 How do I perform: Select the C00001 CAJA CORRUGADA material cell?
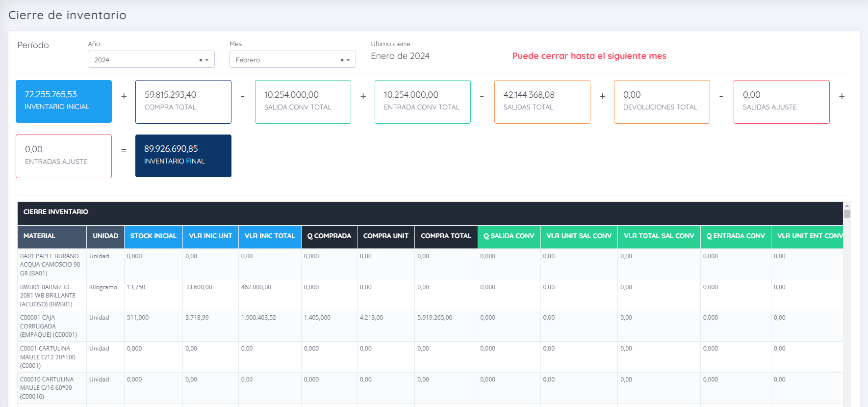[52, 326]
